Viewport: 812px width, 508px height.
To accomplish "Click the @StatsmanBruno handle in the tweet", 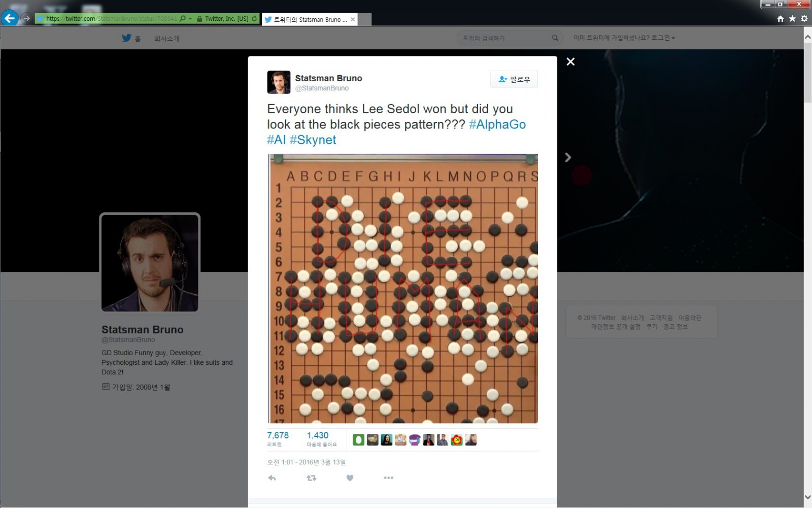I will 322,88.
